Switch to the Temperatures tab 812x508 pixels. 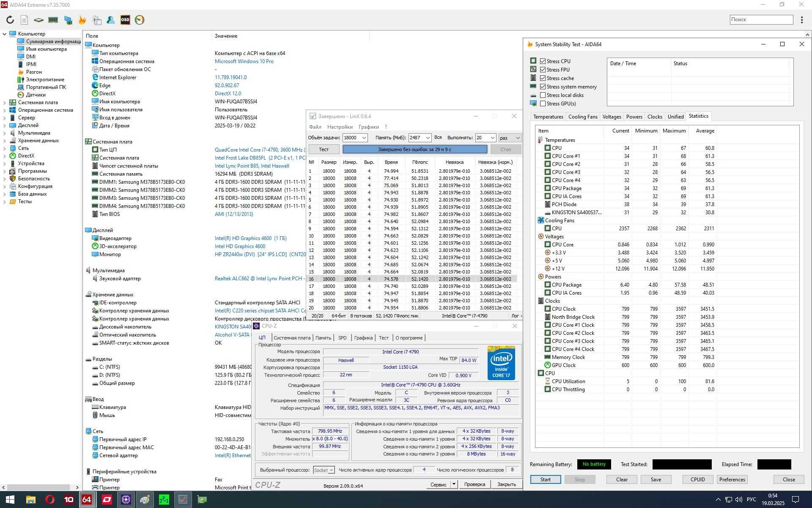548,117
